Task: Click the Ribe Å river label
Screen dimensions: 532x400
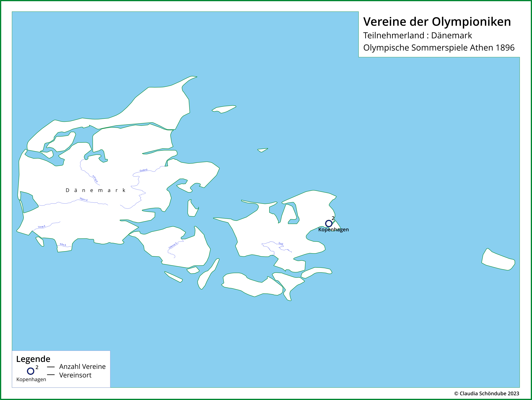Action: click(x=63, y=244)
